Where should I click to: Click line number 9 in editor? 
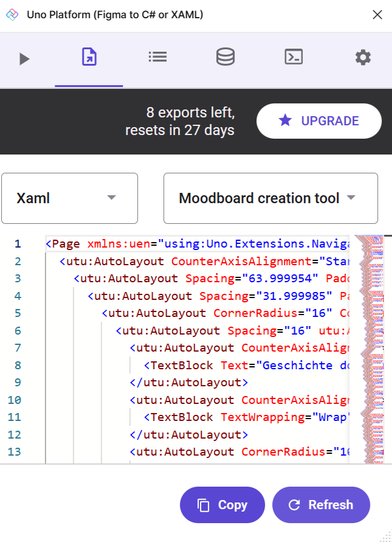coord(18,383)
